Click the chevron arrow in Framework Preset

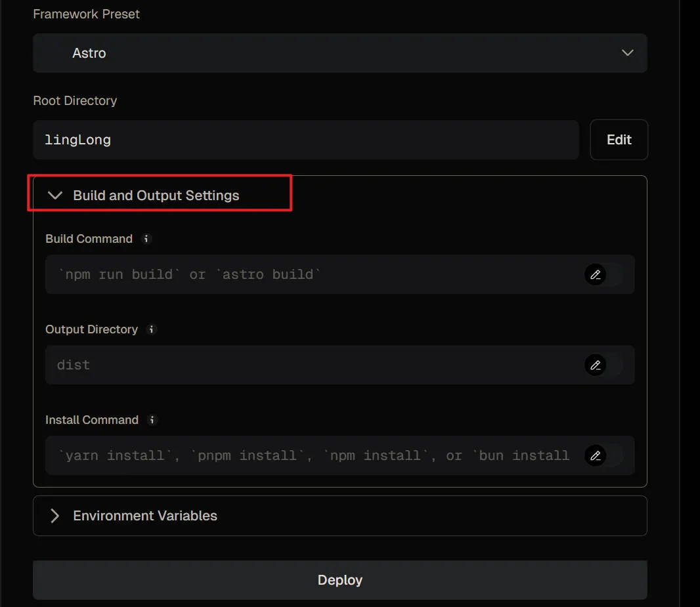pyautogui.click(x=627, y=53)
